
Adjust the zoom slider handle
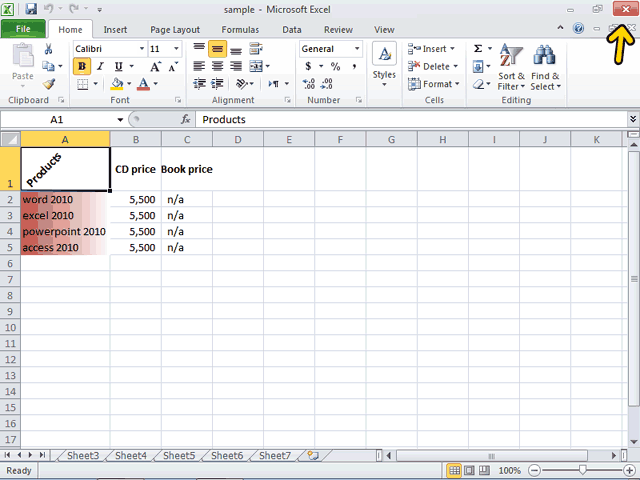click(582, 470)
